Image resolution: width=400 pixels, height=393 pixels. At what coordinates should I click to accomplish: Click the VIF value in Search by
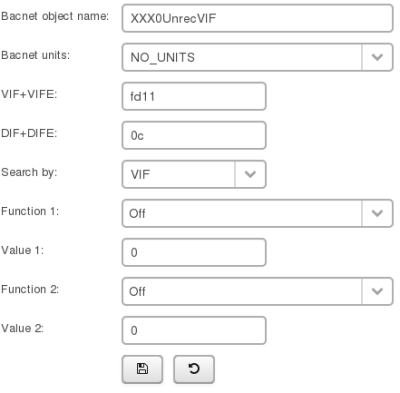[x=140, y=174]
